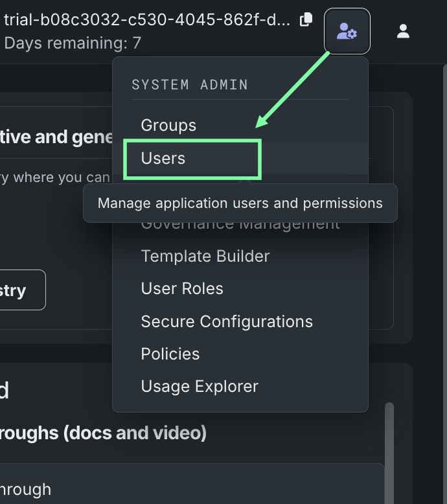The width and height of the screenshot is (447, 504).
Task: Select Groups in the System Admin menu
Action: click(x=168, y=125)
